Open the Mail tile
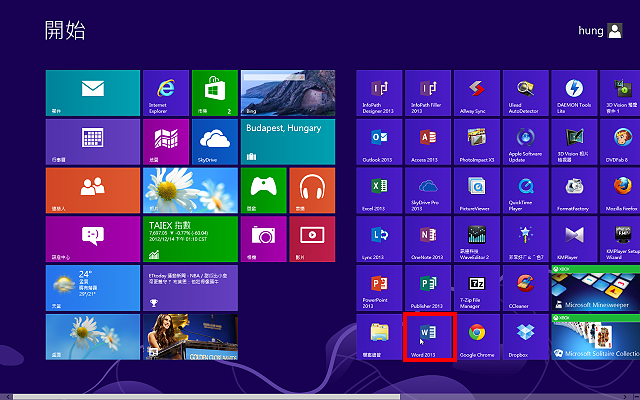The height and width of the screenshot is (400, 640). pos(93,93)
